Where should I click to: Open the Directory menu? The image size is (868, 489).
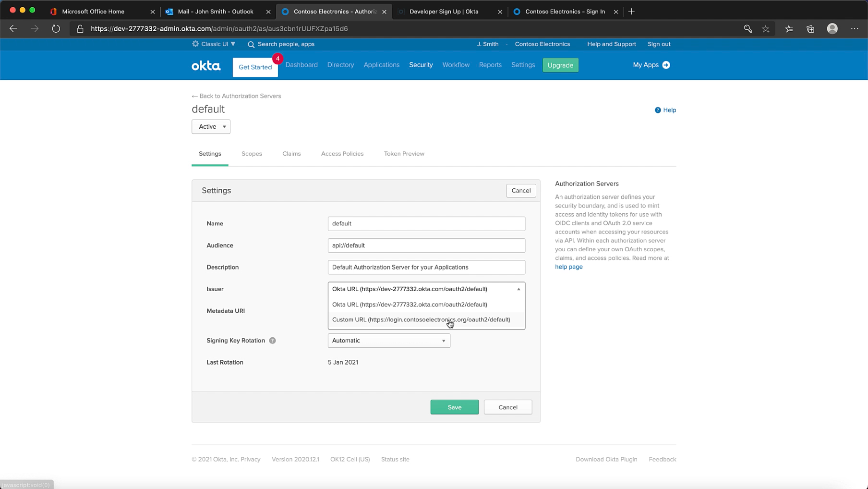340,65
